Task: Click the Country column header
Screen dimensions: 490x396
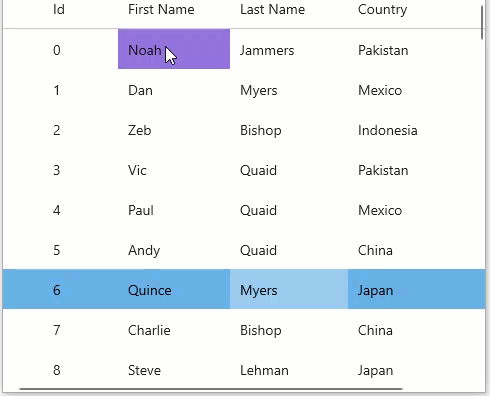Action: coord(382,9)
